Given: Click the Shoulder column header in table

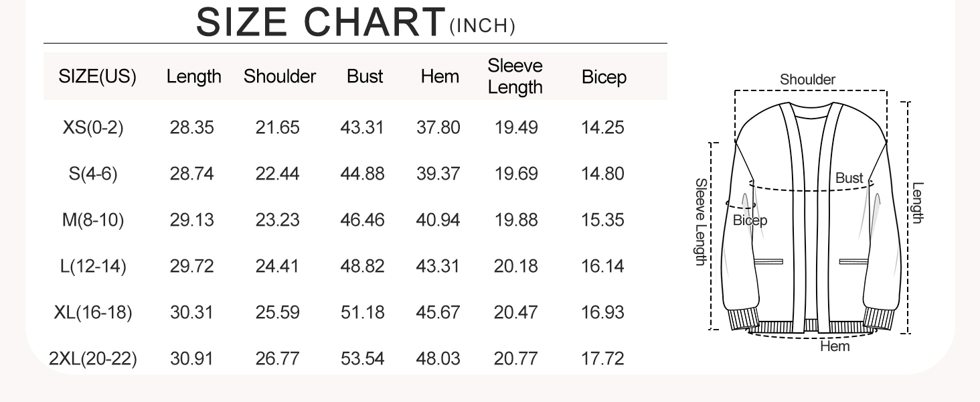Looking at the screenshot, I should click(x=279, y=77).
